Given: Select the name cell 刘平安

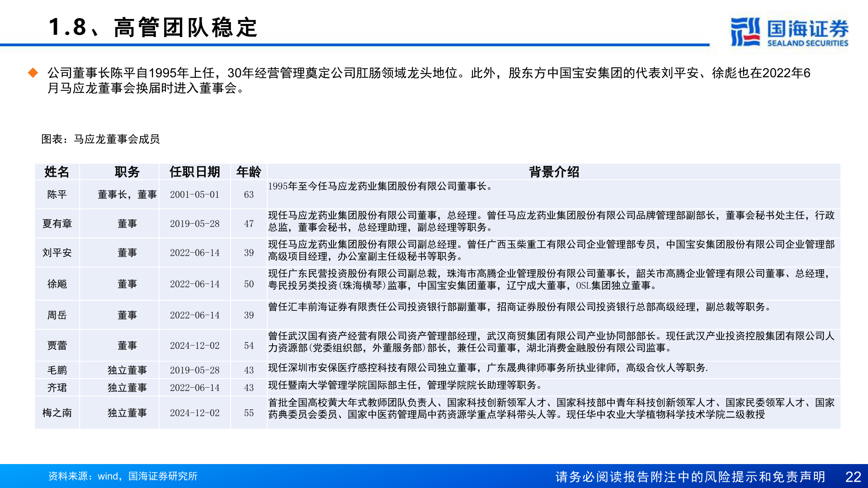Looking at the screenshot, I should pyautogui.click(x=57, y=253).
